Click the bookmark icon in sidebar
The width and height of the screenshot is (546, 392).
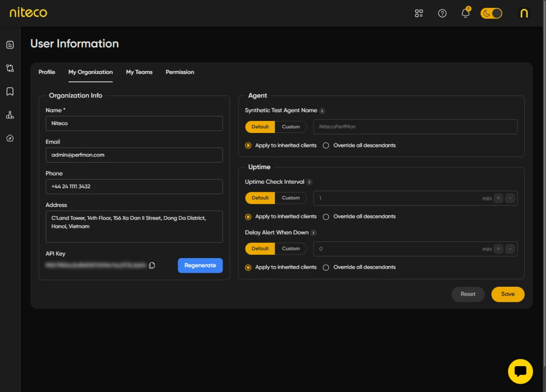coord(10,91)
